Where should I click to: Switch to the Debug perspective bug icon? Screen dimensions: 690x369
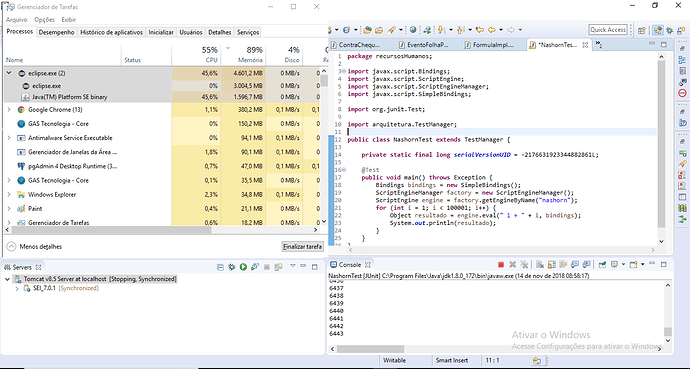[669, 30]
